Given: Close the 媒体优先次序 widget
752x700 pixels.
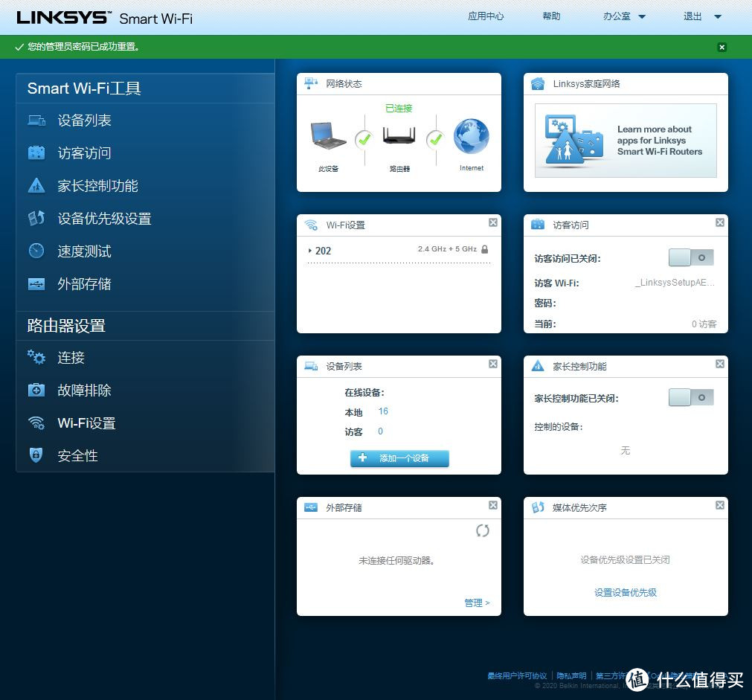Looking at the screenshot, I should tap(720, 505).
